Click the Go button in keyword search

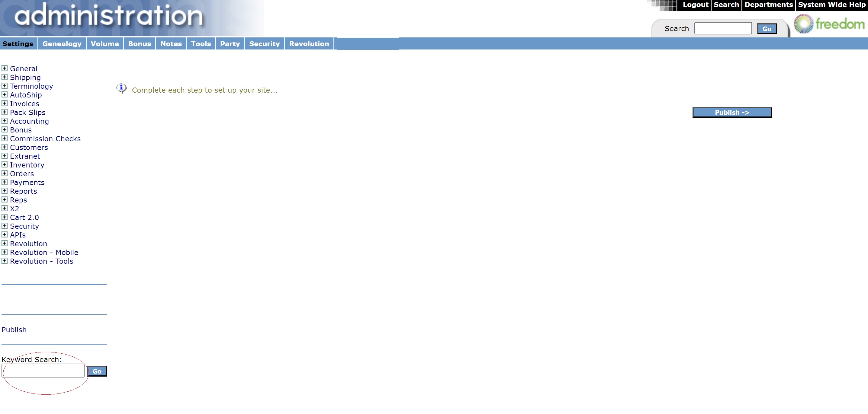tap(96, 371)
